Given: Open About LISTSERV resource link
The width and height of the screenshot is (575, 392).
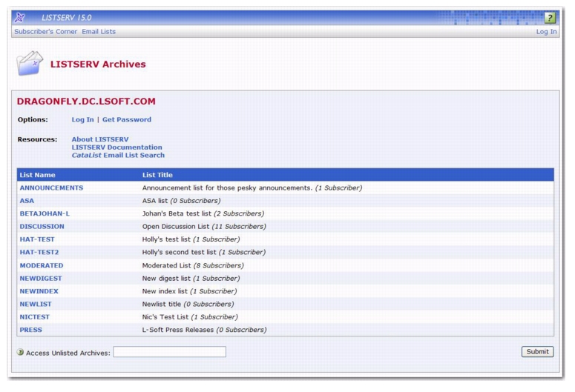Looking at the screenshot, I should tap(99, 139).
